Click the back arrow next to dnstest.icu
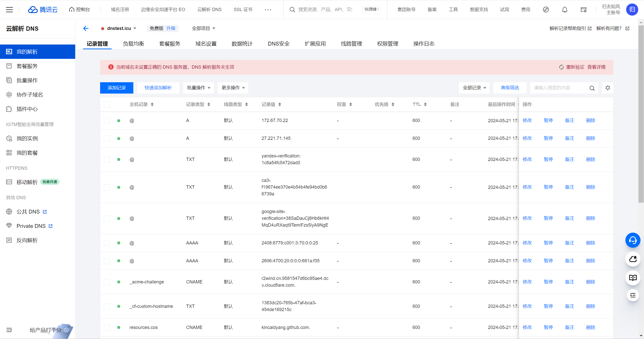The width and height of the screenshot is (644, 339). point(86,28)
